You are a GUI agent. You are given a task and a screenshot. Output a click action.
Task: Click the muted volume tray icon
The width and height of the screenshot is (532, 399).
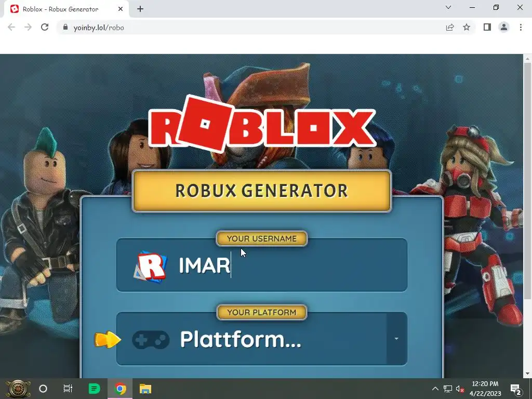[x=460, y=389]
